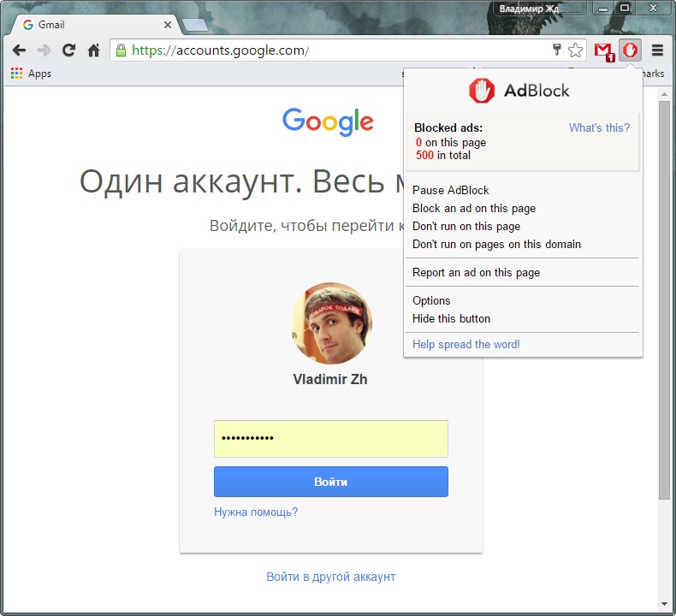Open AdBlock Options
Viewport: 676px width, 616px height.
[x=431, y=300]
